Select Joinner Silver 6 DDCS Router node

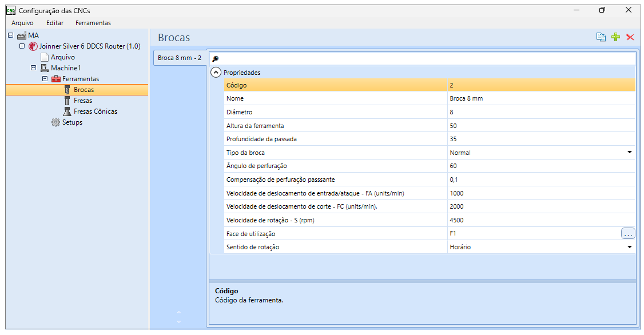[90, 46]
